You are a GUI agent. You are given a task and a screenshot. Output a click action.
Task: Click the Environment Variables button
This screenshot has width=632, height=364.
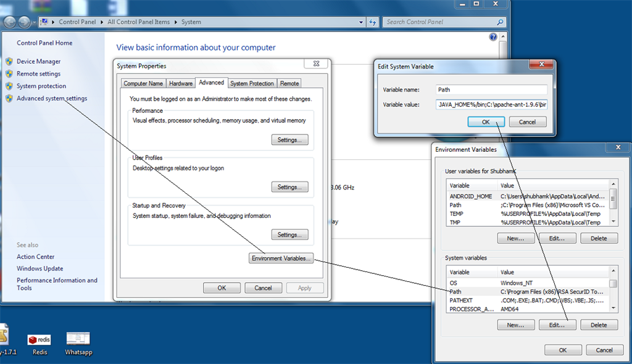coord(281,259)
